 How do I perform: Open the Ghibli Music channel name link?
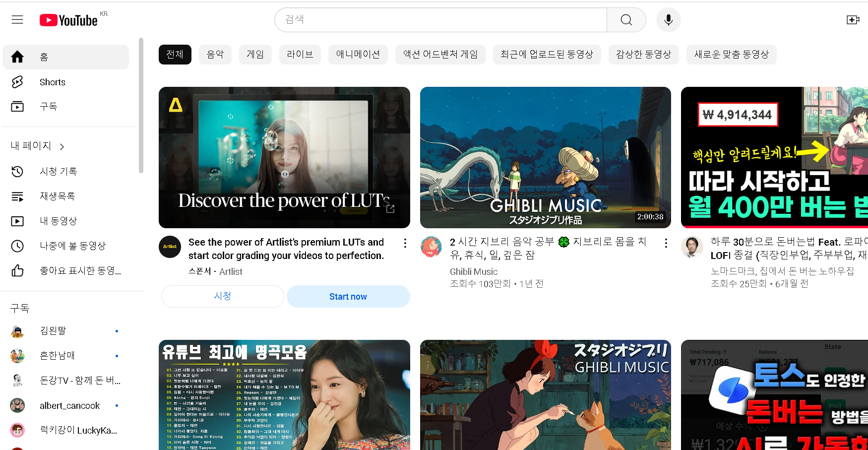point(474,271)
